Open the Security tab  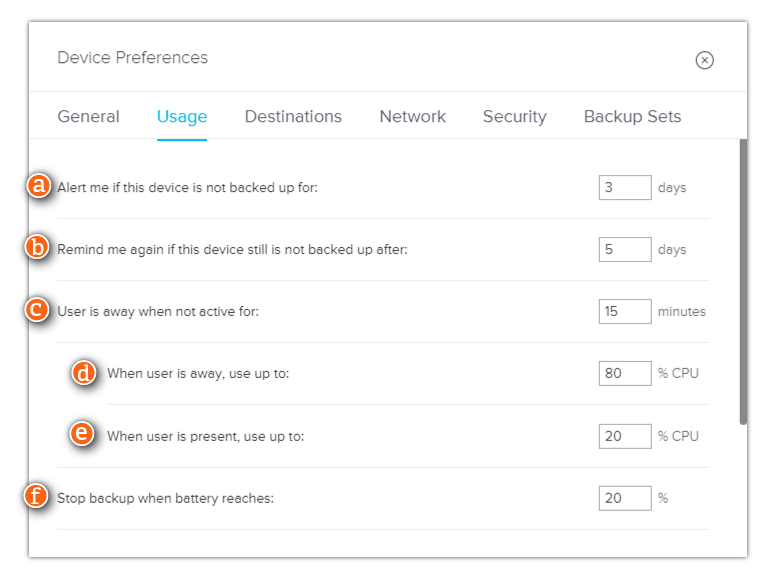pos(514,117)
